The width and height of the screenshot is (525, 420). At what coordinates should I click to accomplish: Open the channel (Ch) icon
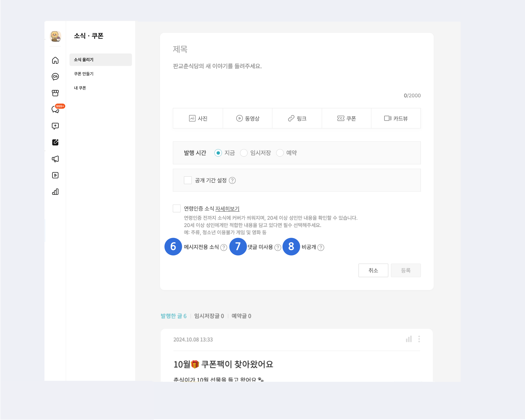pyautogui.click(x=55, y=77)
